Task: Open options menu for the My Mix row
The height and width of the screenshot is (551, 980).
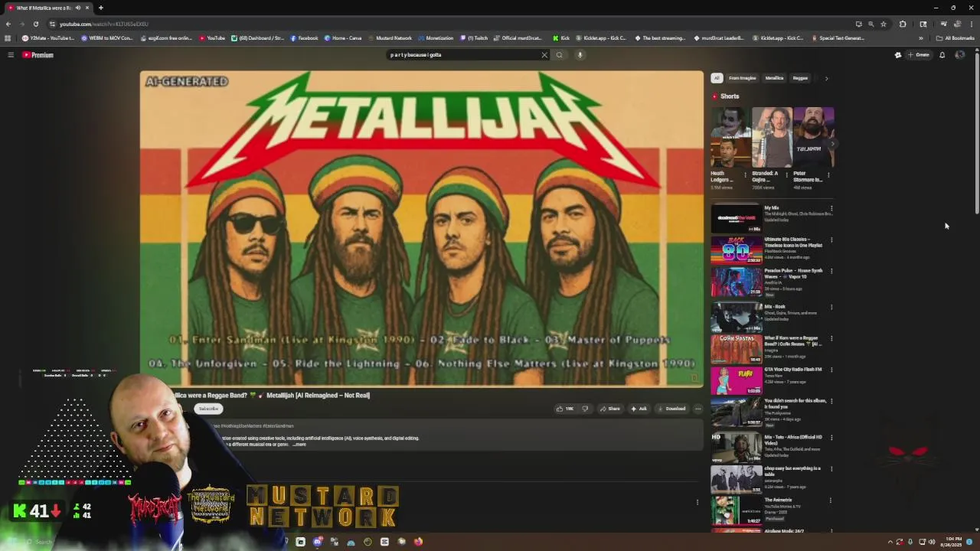Action: [x=831, y=209]
